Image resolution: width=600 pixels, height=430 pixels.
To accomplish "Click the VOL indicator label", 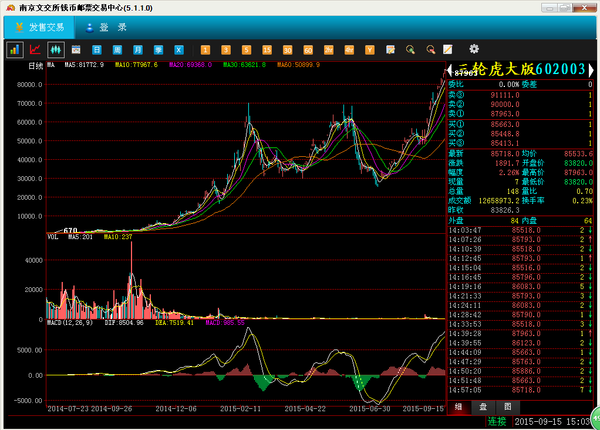I will pyautogui.click(x=53, y=237).
